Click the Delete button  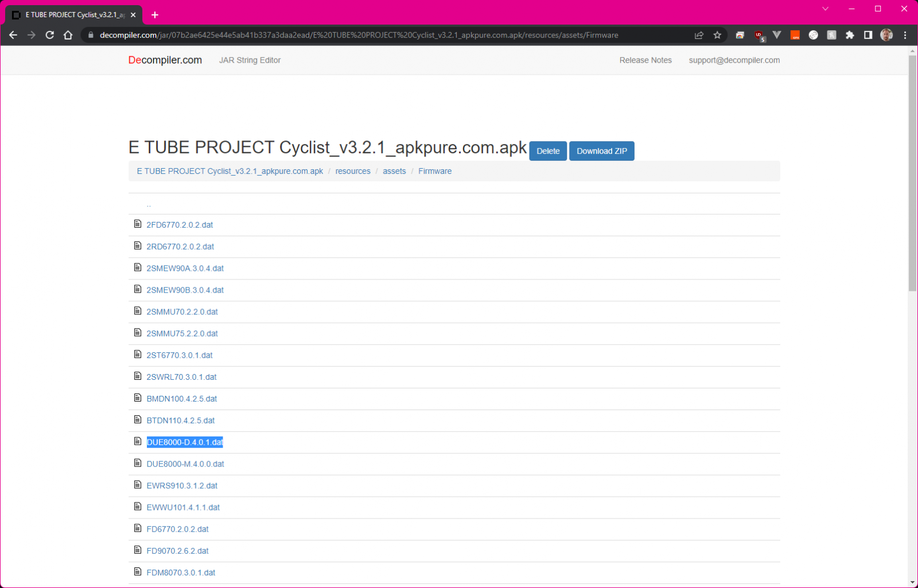[x=548, y=151]
